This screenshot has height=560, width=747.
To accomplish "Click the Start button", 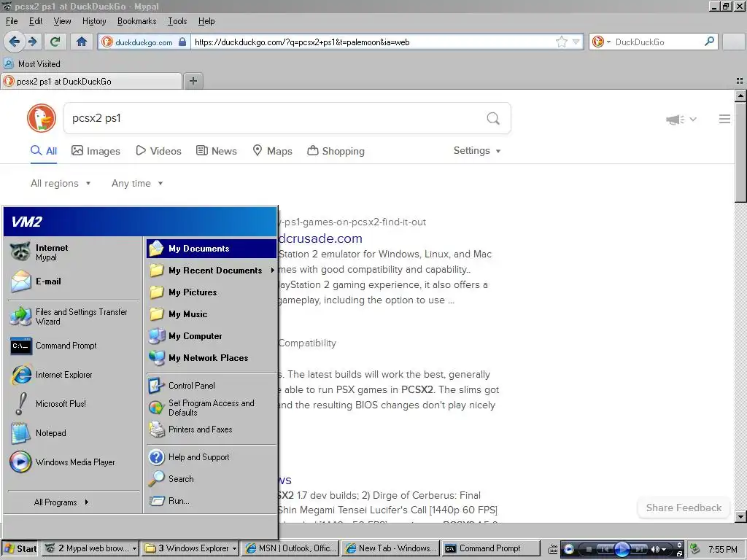I will coord(20,548).
